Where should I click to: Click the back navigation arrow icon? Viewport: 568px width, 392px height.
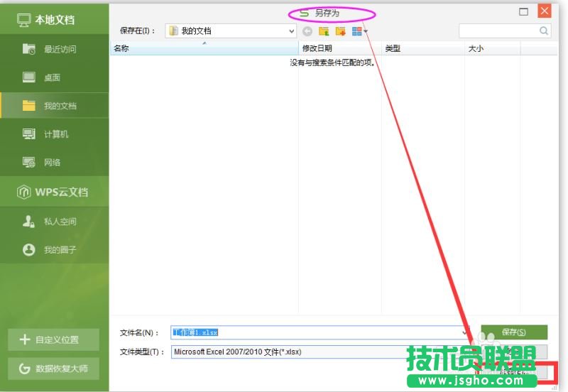pyautogui.click(x=307, y=31)
